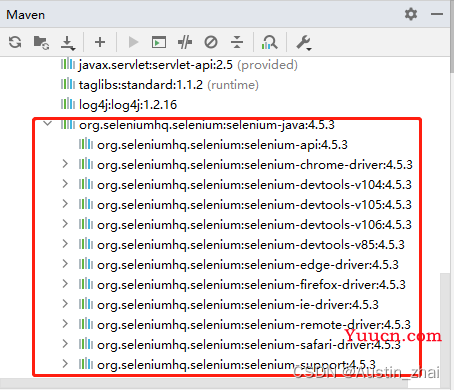Select selenium-devtools-v105:4.5.3 row text
The width and height of the screenshot is (454, 390).
point(254,205)
